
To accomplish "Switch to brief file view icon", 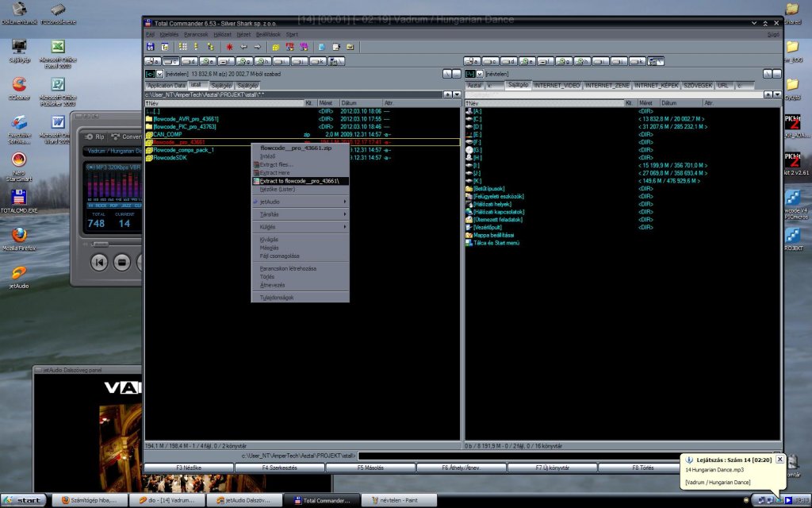I will (x=183, y=47).
